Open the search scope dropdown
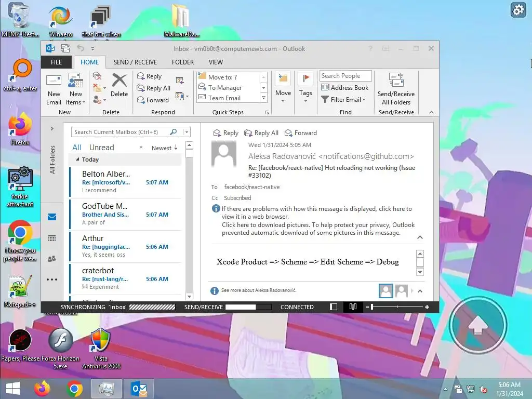The width and height of the screenshot is (532, 399). [187, 132]
